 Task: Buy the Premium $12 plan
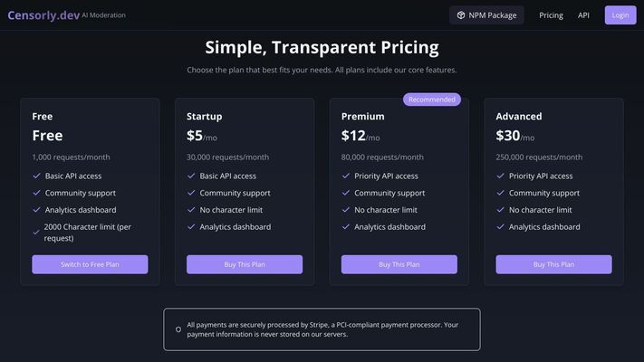coord(399,264)
